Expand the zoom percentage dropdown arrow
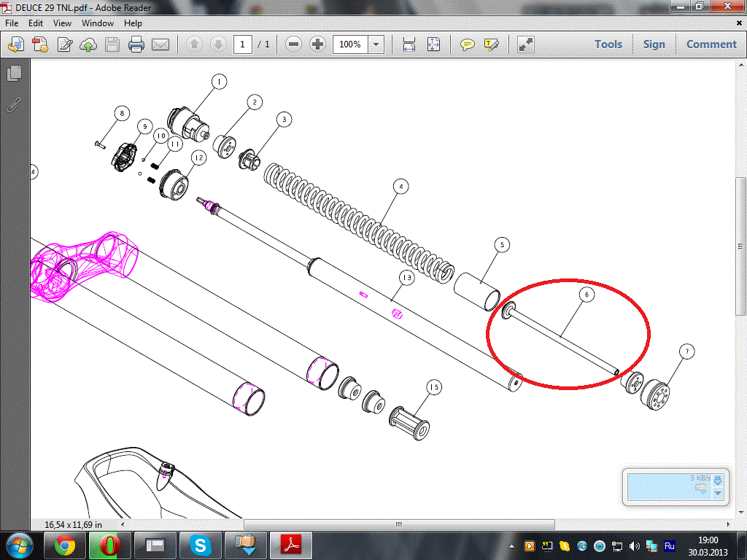Image resolution: width=747 pixels, height=560 pixels. [x=376, y=44]
